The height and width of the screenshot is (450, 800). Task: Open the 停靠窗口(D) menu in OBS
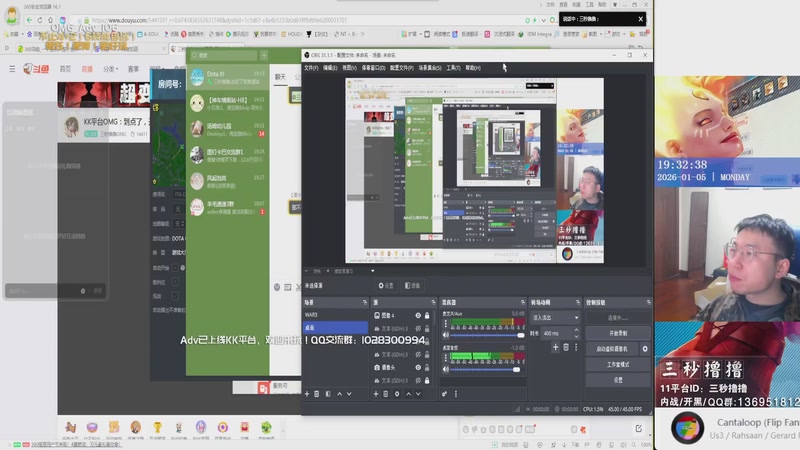point(373,68)
